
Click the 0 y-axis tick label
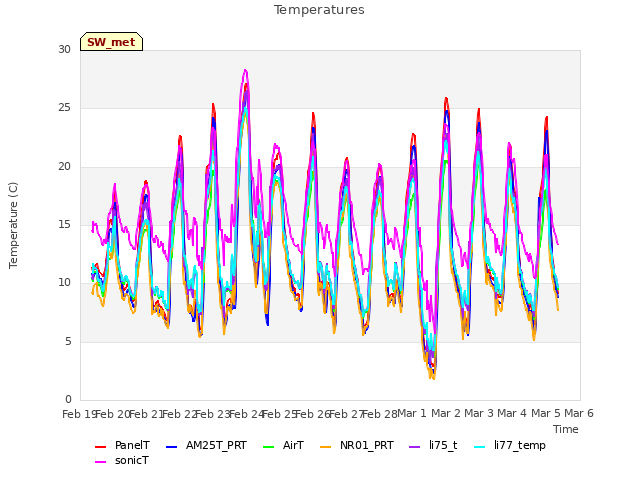(68, 400)
